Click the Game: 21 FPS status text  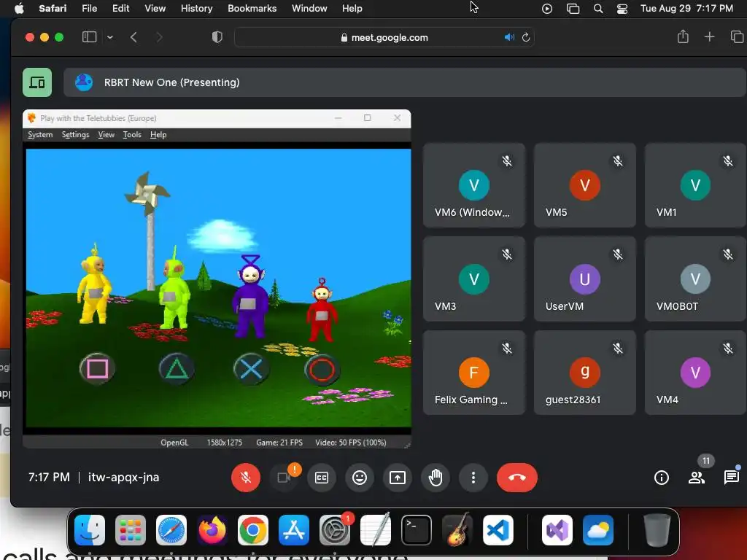(279, 443)
